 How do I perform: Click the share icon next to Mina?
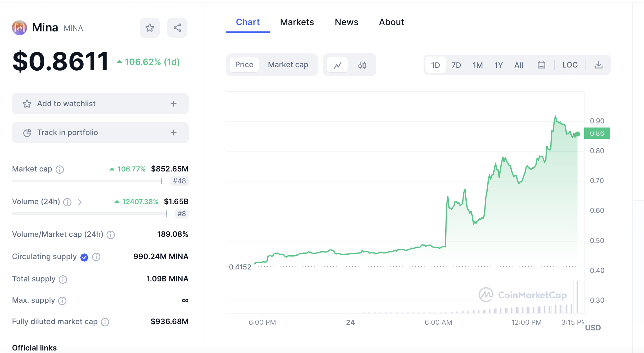177,28
